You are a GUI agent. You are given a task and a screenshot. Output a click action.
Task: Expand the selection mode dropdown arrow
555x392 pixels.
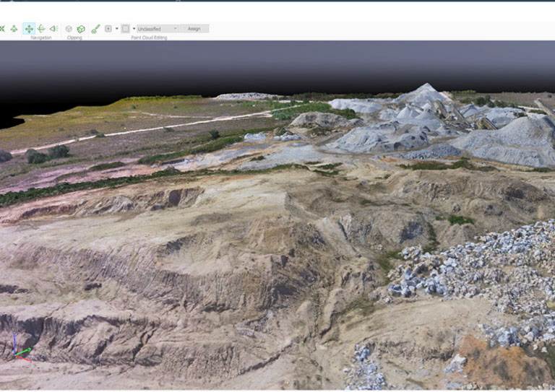coord(116,29)
